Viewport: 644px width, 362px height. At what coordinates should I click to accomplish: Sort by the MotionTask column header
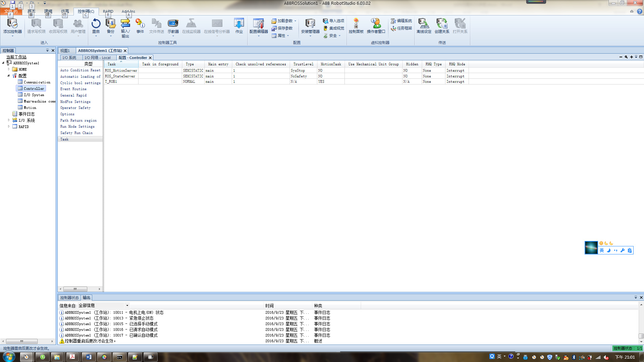pyautogui.click(x=331, y=64)
